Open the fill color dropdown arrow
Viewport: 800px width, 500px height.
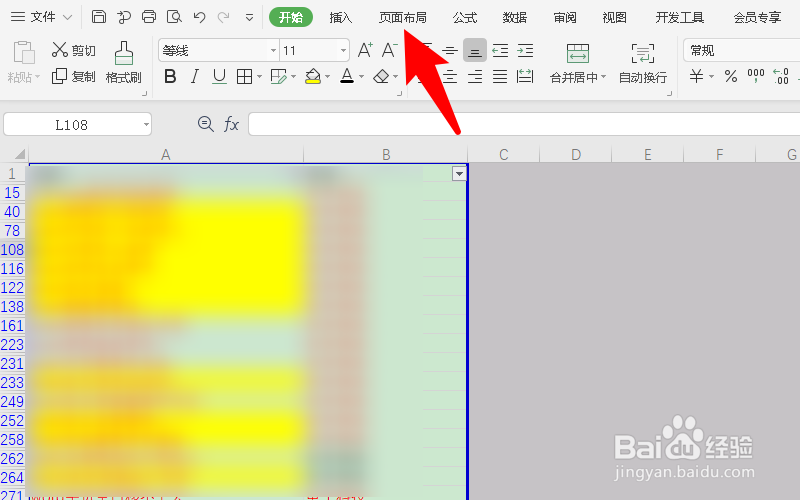pos(328,77)
